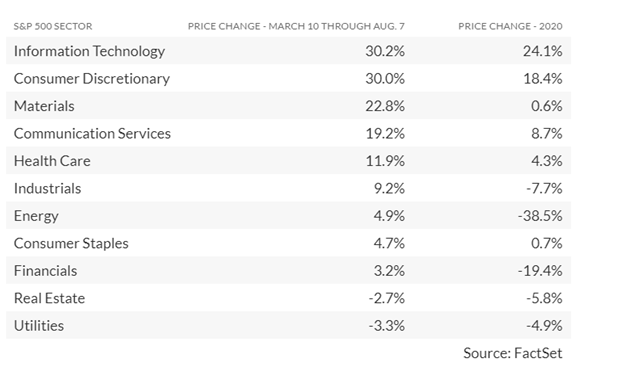The image size is (628, 369).
Task: Click the Source: FactSet attribution text
Action: (x=513, y=353)
